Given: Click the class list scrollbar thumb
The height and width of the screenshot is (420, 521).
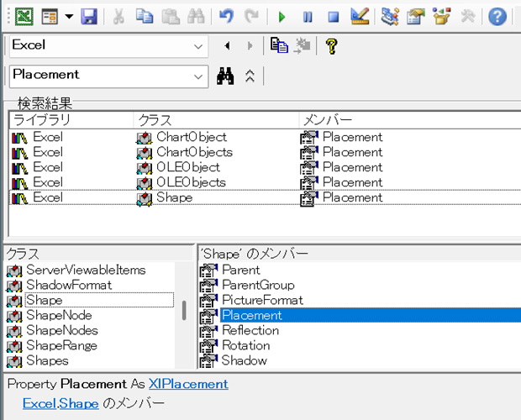Looking at the screenshot, I should (184, 311).
